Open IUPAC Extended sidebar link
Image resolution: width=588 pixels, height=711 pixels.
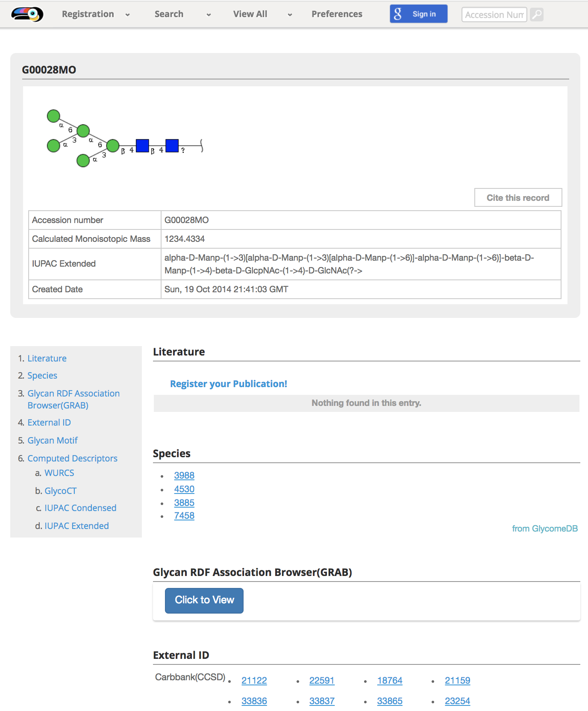pyautogui.click(x=76, y=526)
